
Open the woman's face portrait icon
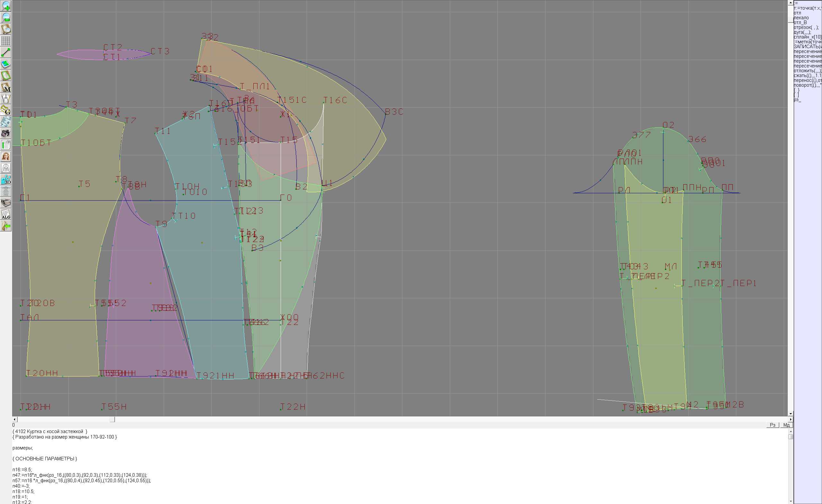point(6,156)
